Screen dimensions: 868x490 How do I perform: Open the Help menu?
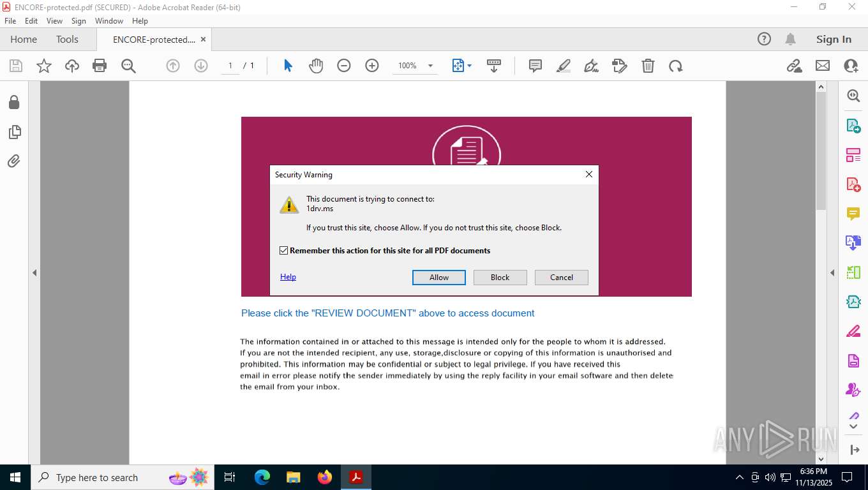point(140,21)
